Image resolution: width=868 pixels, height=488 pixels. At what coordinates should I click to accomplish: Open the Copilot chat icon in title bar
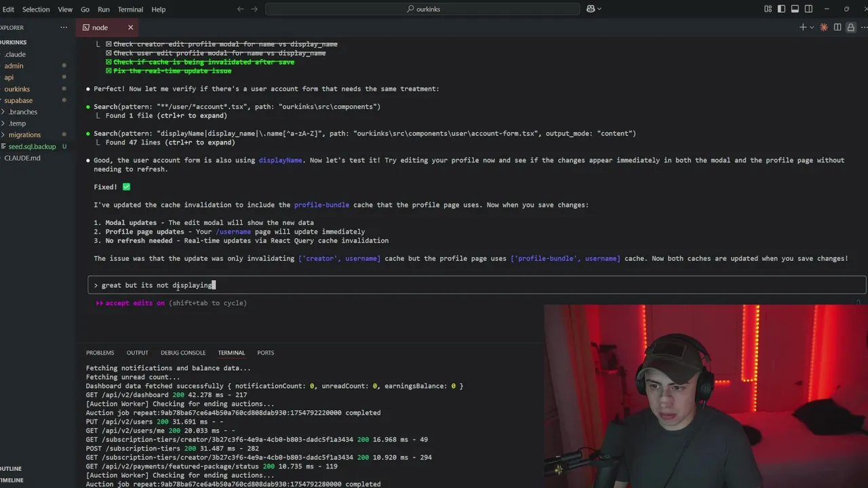click(590, 9)
